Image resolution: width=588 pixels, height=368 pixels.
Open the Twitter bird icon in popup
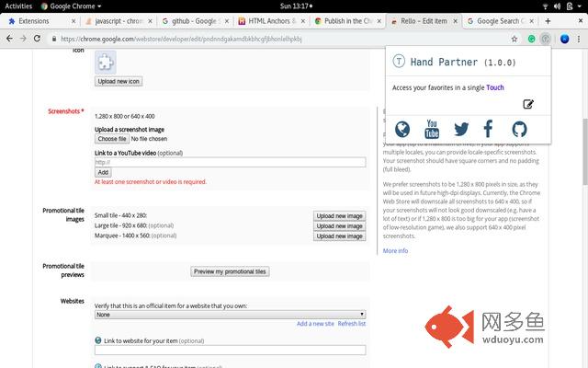(x=461, y=129)
